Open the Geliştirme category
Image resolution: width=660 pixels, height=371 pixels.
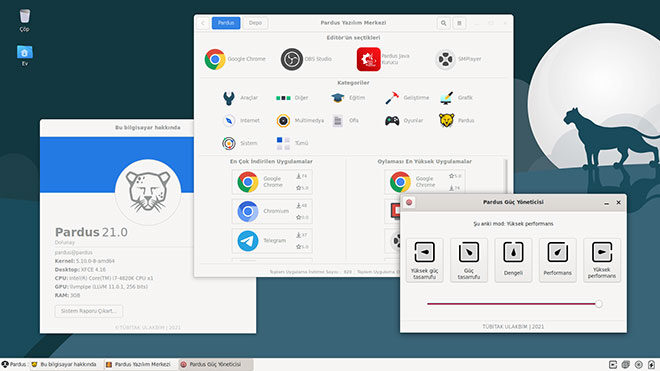pyautogui.click(x=407, y=98)
